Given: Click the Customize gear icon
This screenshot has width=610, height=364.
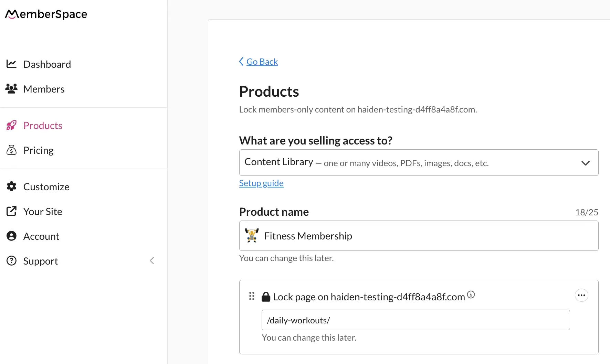Looking at the screenshot, I should tap(11, 186).
